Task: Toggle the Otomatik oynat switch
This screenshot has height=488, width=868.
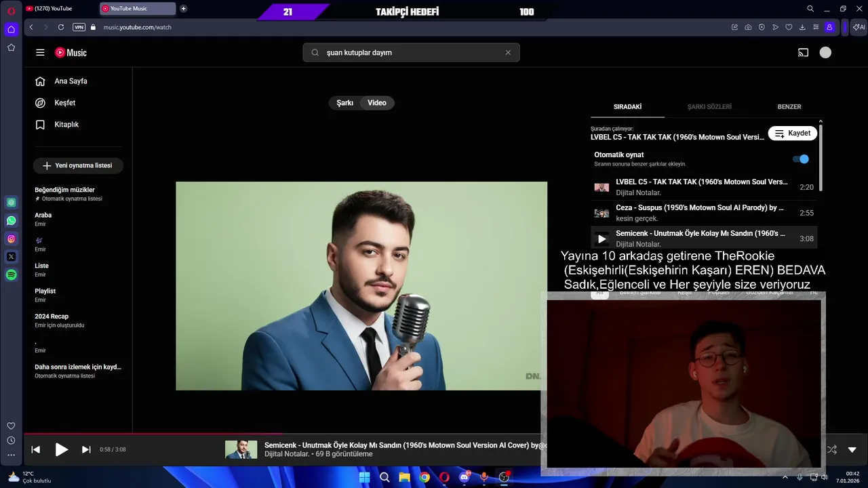Action: [801, 159]
